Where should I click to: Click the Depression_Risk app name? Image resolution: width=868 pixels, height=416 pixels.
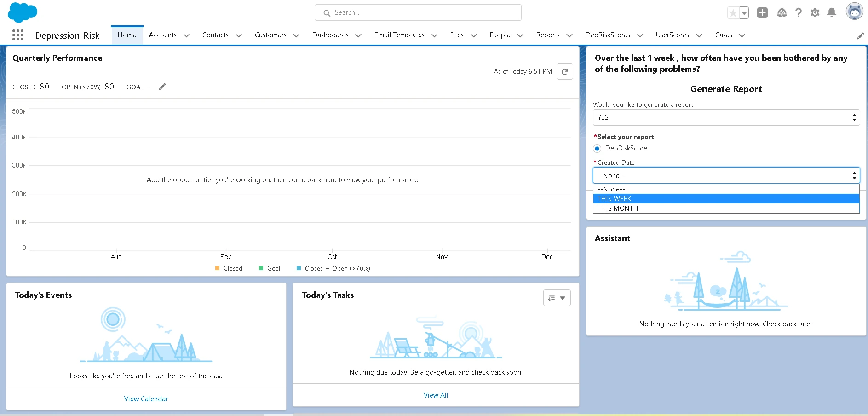coord(67,35)
